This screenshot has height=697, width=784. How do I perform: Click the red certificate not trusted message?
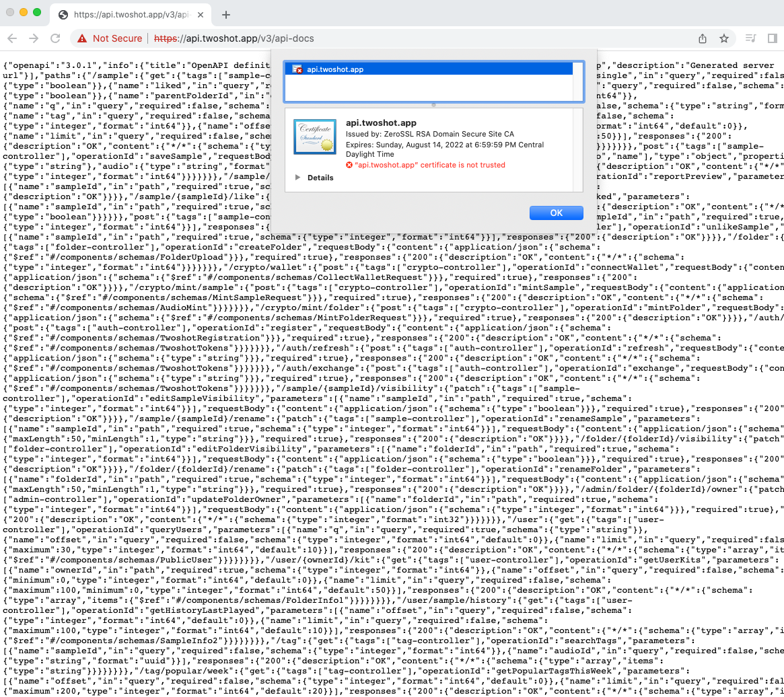[x=430, y=165]
